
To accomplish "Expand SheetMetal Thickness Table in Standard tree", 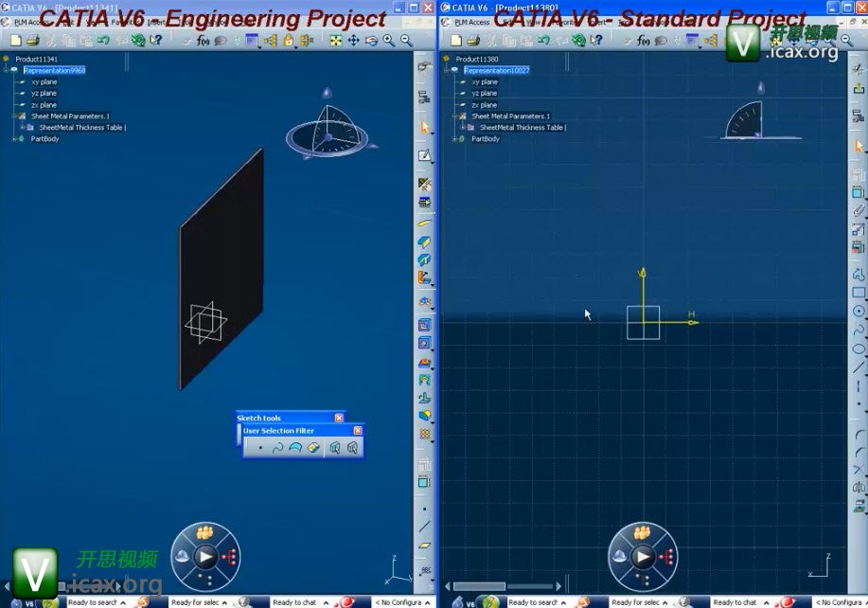I will pyautogui.click(x=463, y=127).
